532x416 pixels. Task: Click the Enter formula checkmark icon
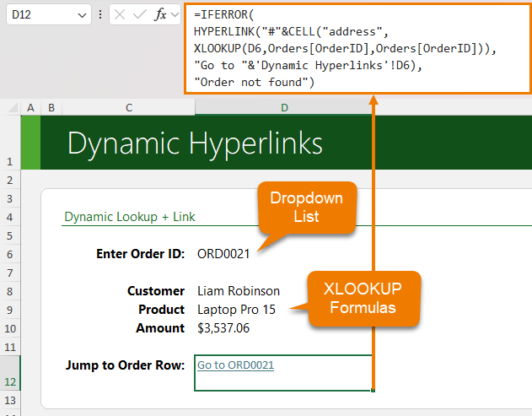point(140,14)
